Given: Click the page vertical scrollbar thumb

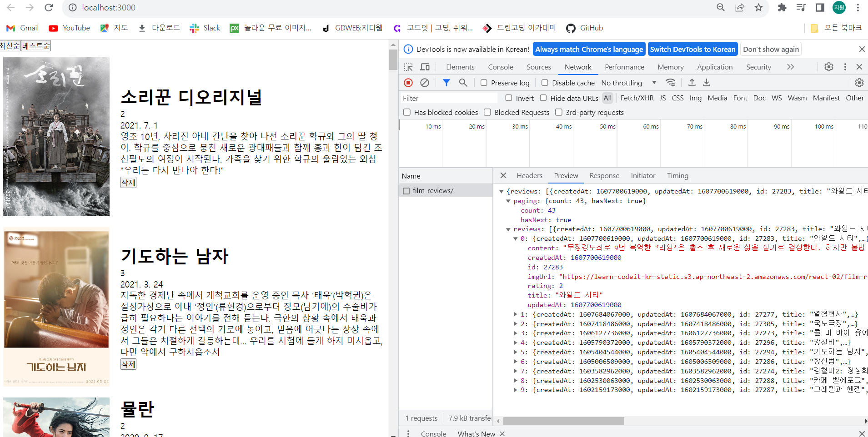Looking at the screenshot, I should [393, 60].
